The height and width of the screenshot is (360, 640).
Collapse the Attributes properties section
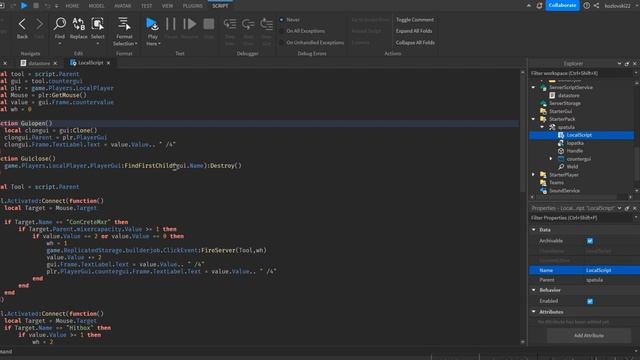coord(534,312)
